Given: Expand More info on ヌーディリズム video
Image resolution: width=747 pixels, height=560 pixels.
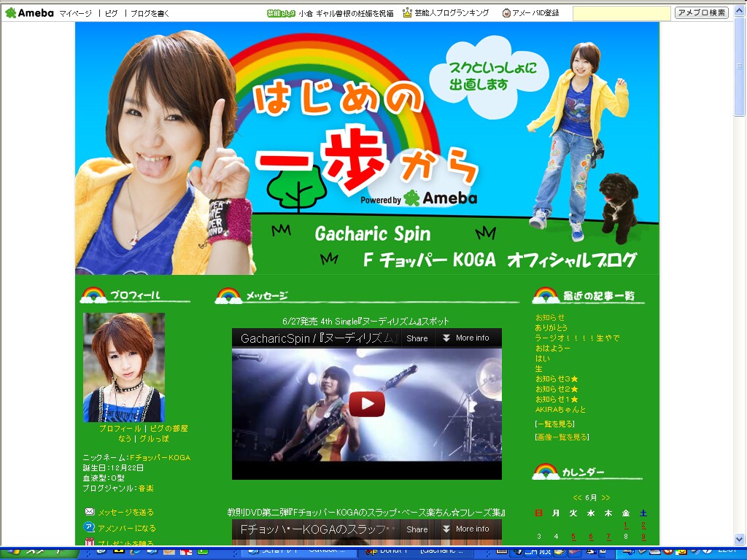Looking at the screenshot, I should tap(467, 338).
